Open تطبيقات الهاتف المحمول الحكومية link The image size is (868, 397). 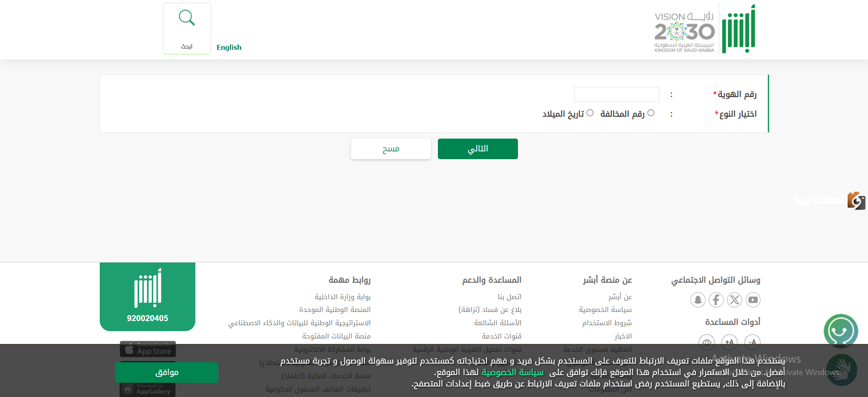tap(318, 389)
